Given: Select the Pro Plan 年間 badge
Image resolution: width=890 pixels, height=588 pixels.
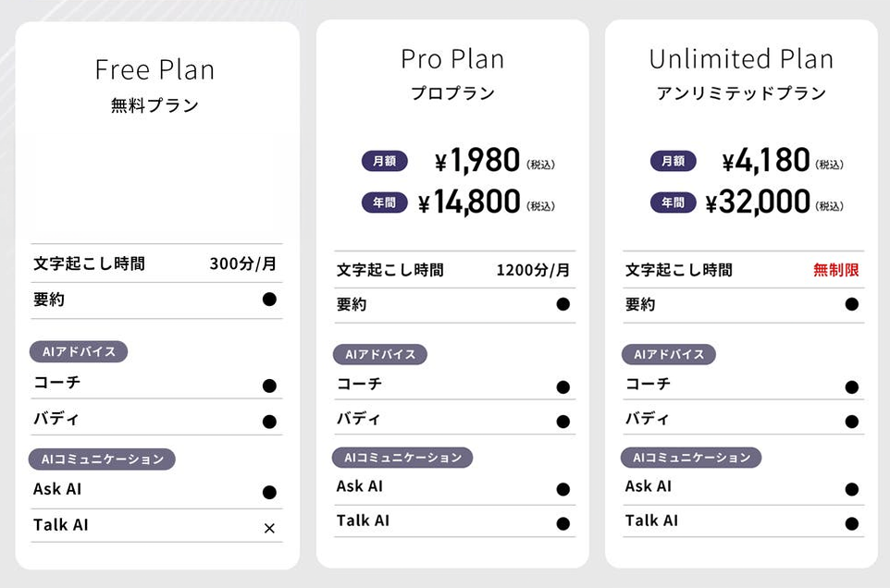Looking at the screenshot, I should pos(384,202).
